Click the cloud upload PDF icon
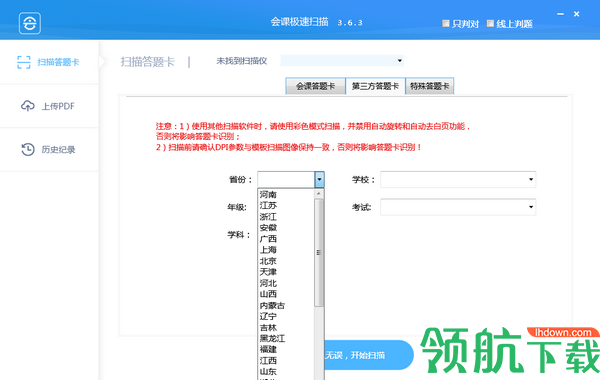This screenshot has width=600, height=380. [28, 106]
